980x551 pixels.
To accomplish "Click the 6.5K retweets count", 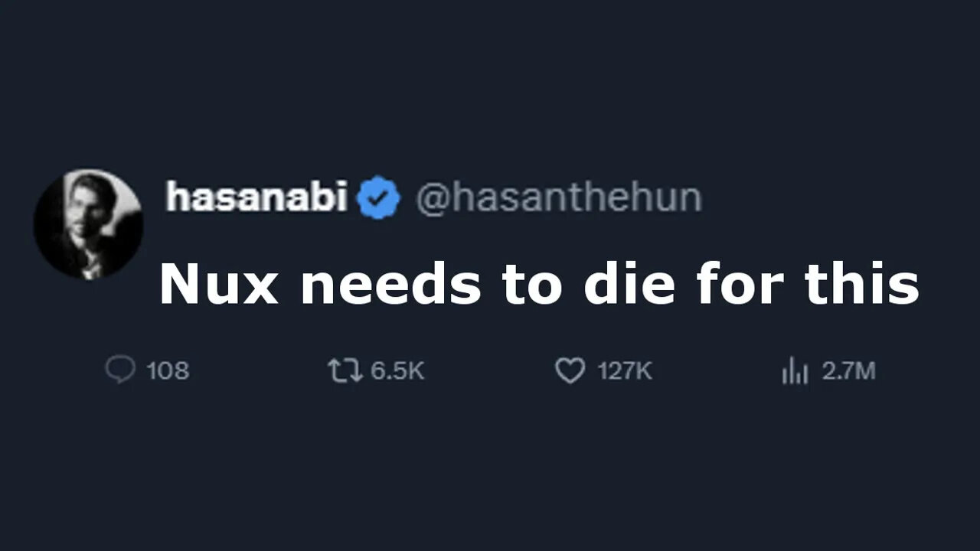I will point(397,371).
